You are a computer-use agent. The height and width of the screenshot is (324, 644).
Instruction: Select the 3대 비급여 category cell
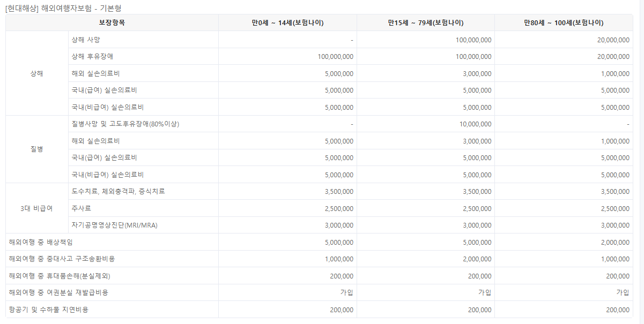36,208
